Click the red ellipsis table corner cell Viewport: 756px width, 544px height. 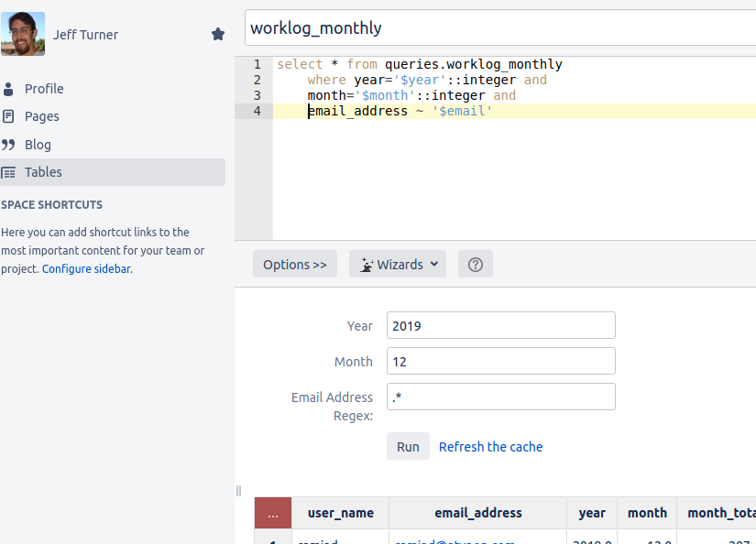coord(273,513)
